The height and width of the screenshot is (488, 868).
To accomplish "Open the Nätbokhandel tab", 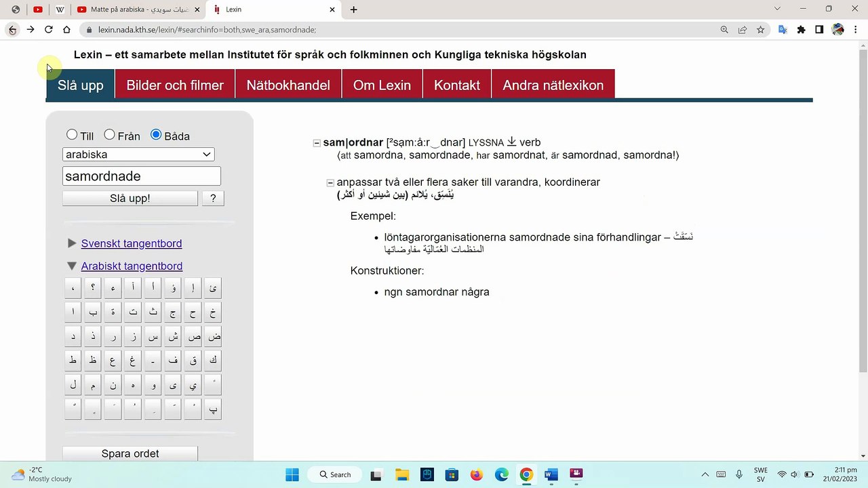I will [x=288, y=85].
